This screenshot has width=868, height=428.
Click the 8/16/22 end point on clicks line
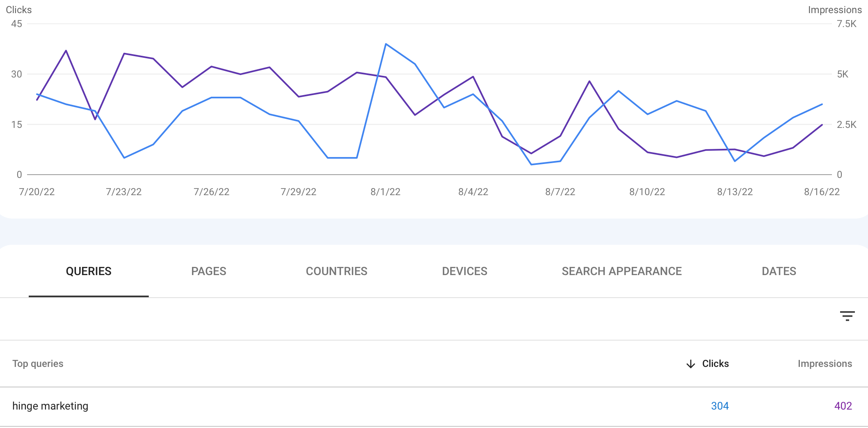coord(822,105)
